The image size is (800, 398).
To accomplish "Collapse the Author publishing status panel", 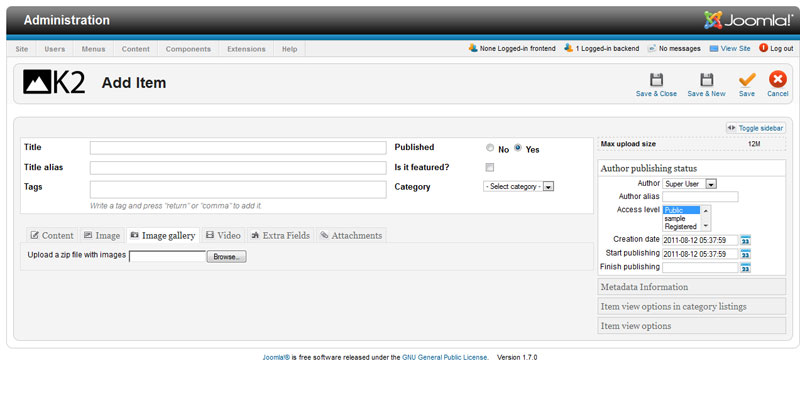I will pos(691,168).
